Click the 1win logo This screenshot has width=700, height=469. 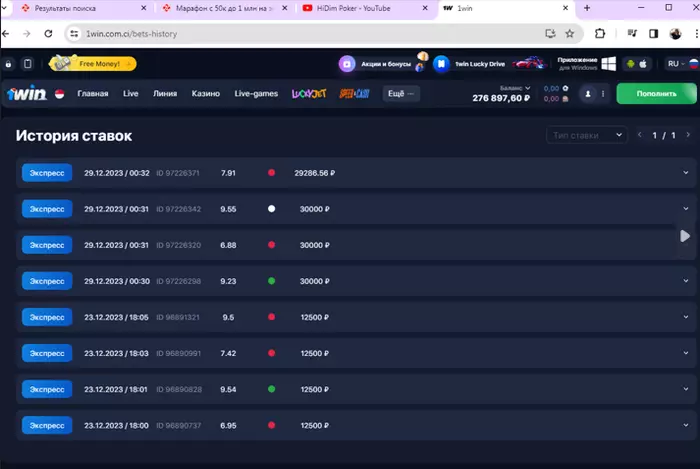click(x=27, y=93)
